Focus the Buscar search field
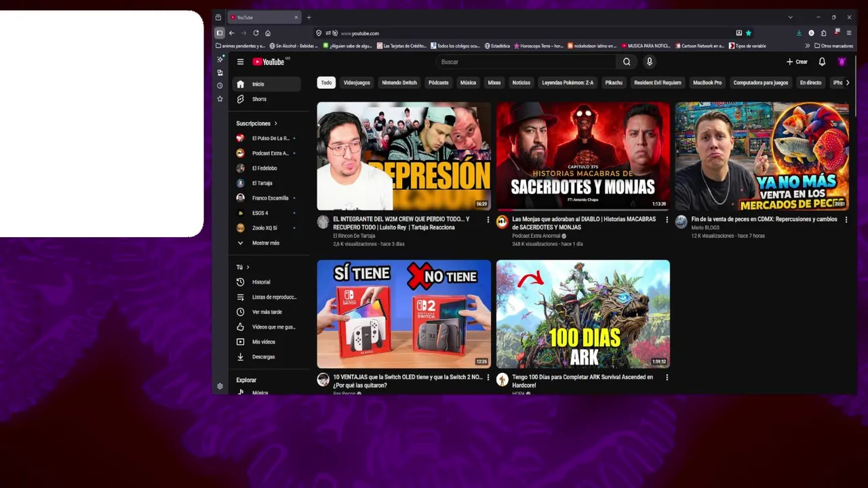The image size is (868, 488). click(526, 62)
